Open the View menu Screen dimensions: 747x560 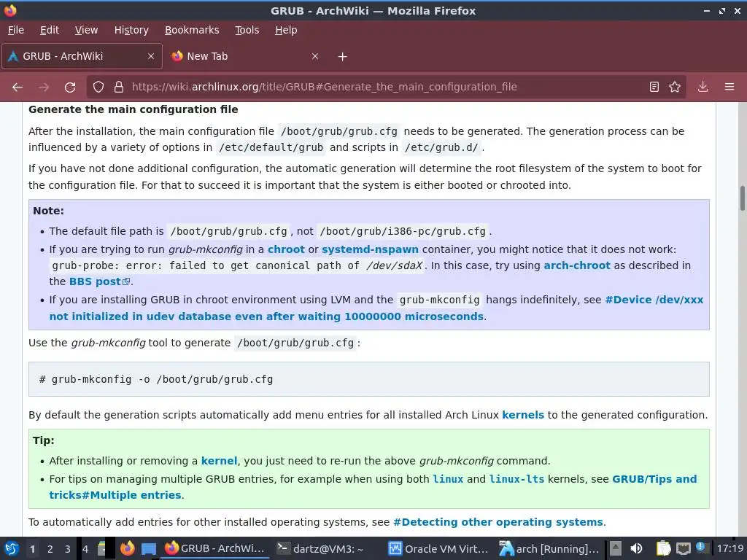[x=86, y=30]
